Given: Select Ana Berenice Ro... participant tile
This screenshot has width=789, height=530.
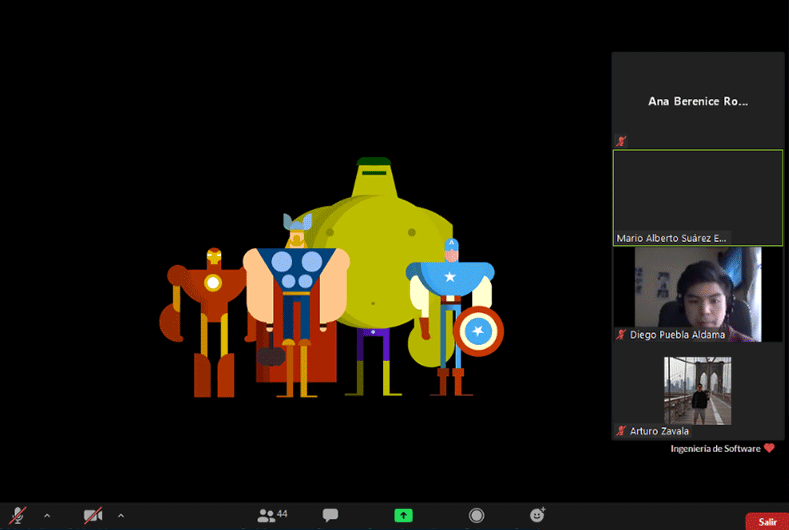Looking at the screenshot, I should pos(697,100).
